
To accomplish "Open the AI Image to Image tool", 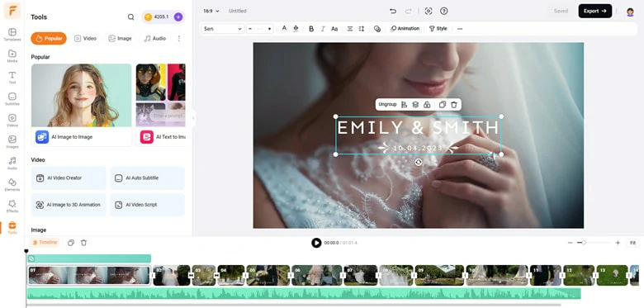I will pyautogui.click(x=81, y=105).
